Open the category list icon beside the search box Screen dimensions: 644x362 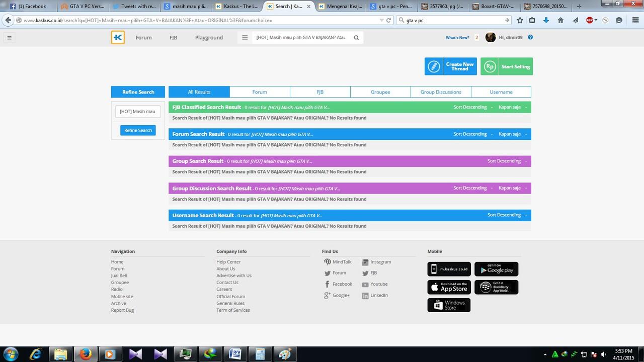pyautogui.click(x=245, y=37)
